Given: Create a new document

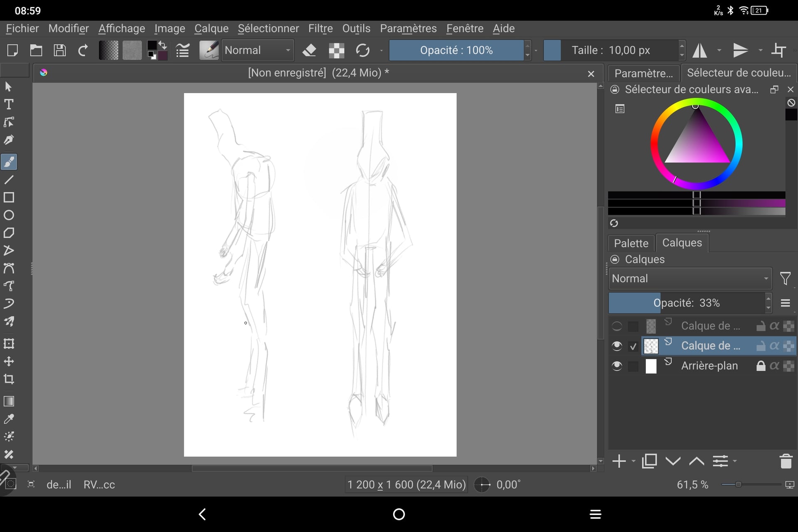Looking at the screenshot, I should click(x=12, y=50).
